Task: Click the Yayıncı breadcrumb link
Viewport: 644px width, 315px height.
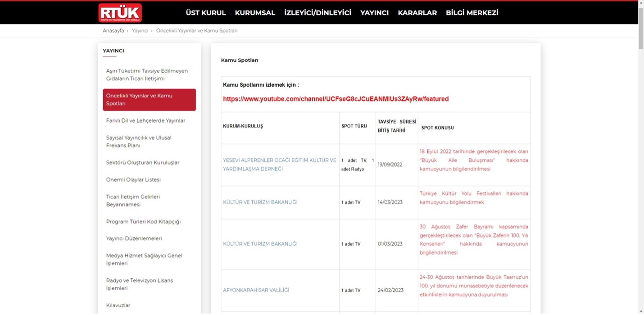Action: point(140,31)
